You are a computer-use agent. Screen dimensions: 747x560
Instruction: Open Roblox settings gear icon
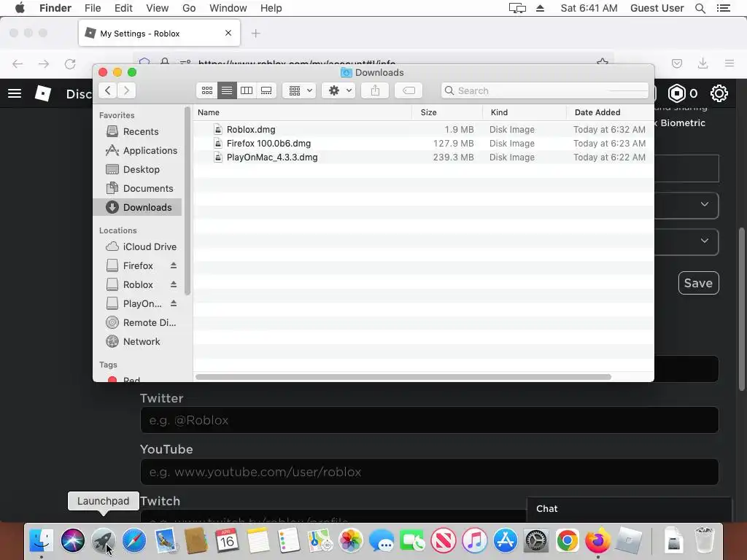719,93
